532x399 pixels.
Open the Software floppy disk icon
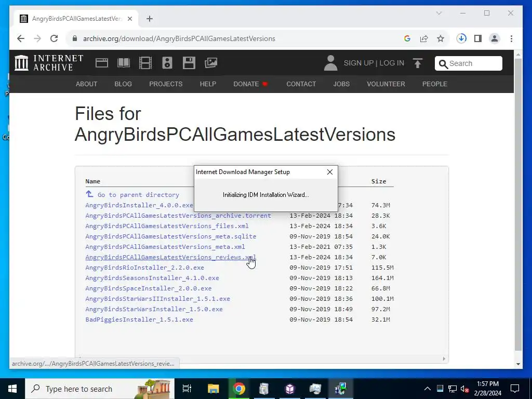pyautogui.click(x=189, y=63)
